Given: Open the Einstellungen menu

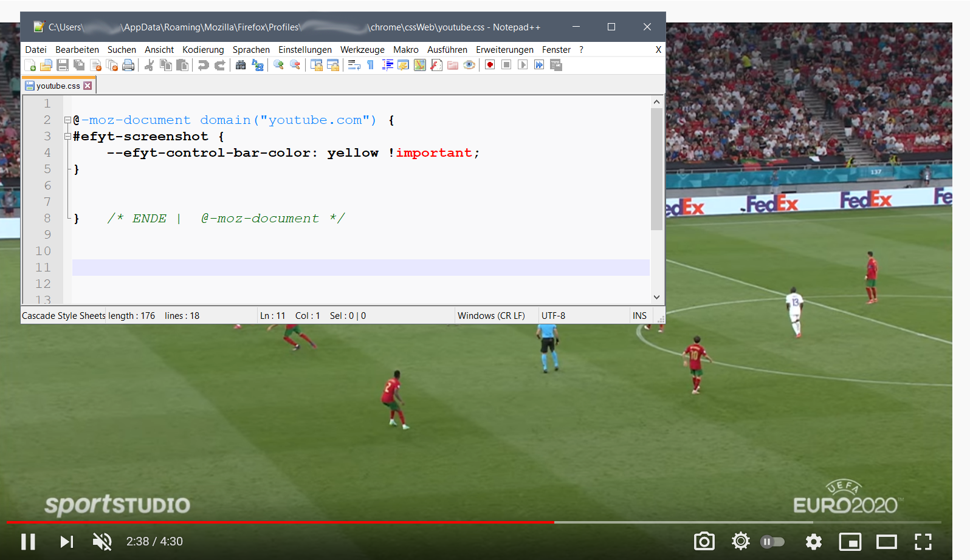Looking at the screenshot, I should pos(305,50).
